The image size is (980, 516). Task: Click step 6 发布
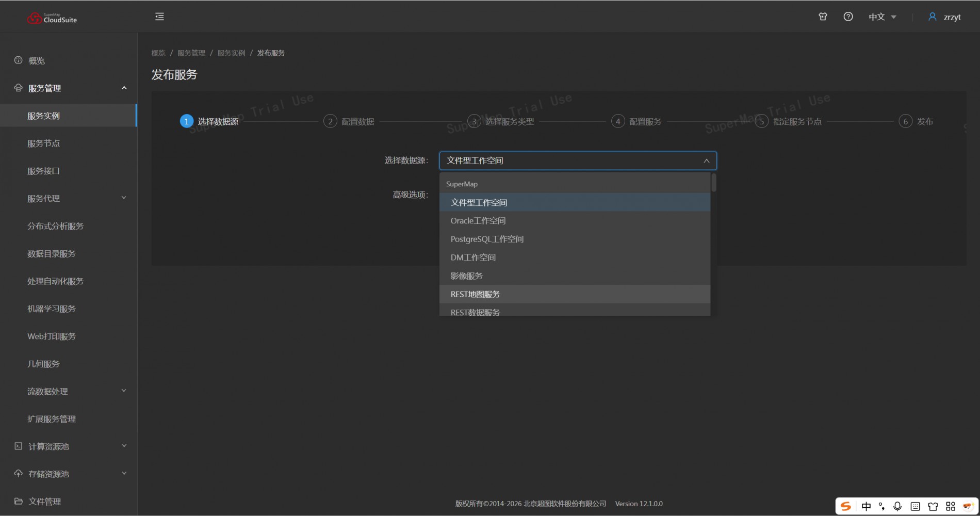click(916, 121)
